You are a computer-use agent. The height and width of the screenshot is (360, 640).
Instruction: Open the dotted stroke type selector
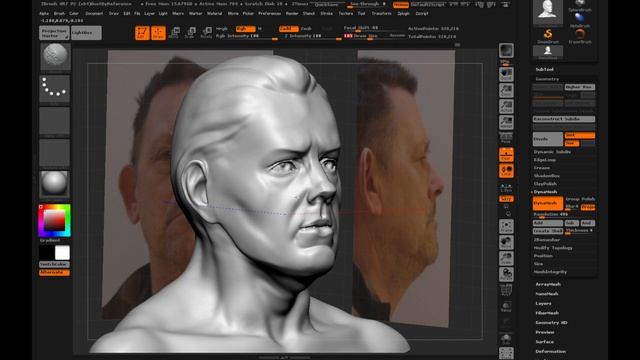(55, 88)
